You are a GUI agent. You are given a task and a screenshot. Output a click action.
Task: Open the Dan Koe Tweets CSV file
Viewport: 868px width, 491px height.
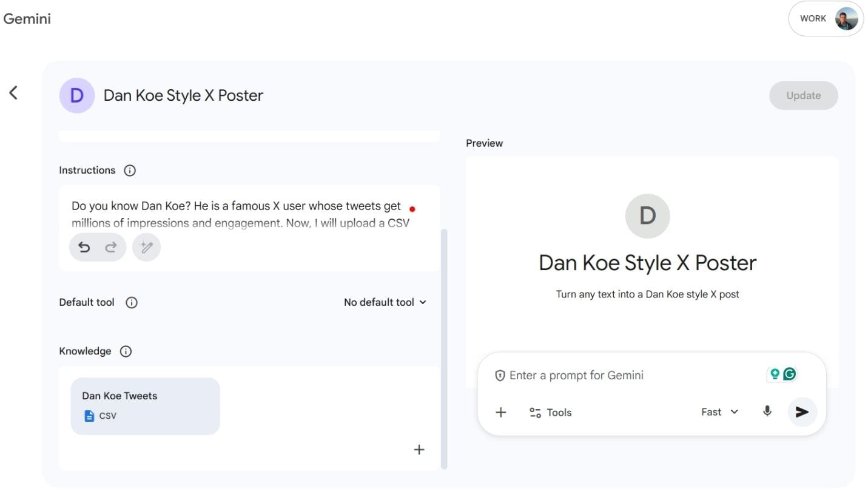[145, 406]
